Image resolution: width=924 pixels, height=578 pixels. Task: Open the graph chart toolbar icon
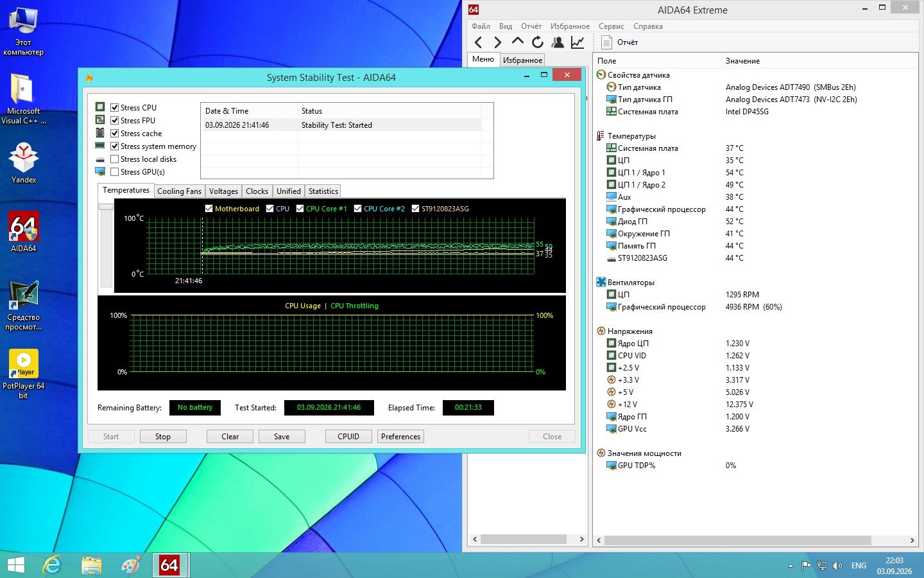tap(577, 42)
